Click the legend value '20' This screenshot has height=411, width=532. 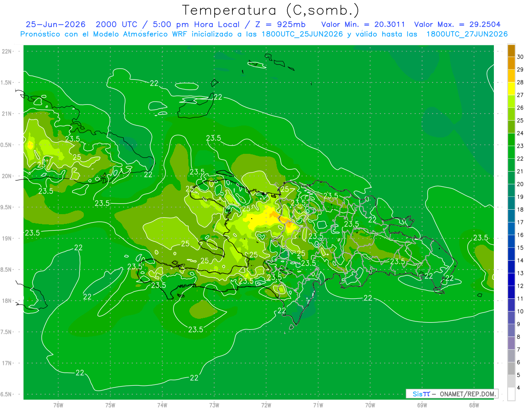(x=521, y=184)
